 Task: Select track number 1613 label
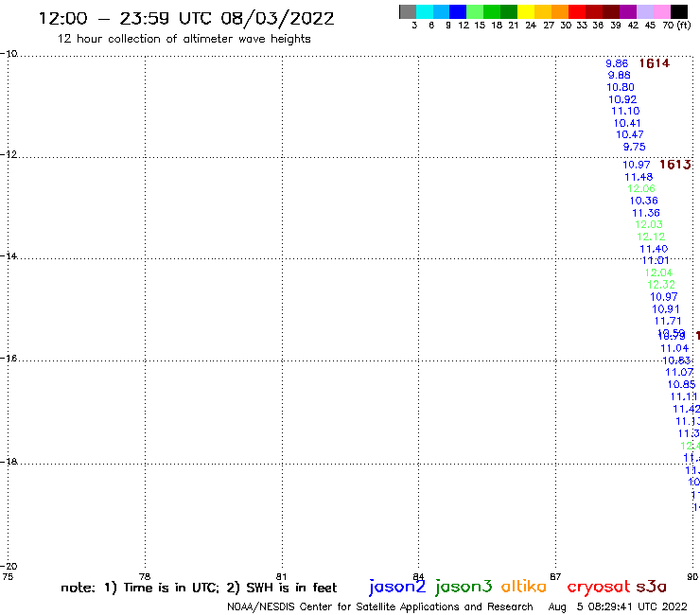[675, 165]
